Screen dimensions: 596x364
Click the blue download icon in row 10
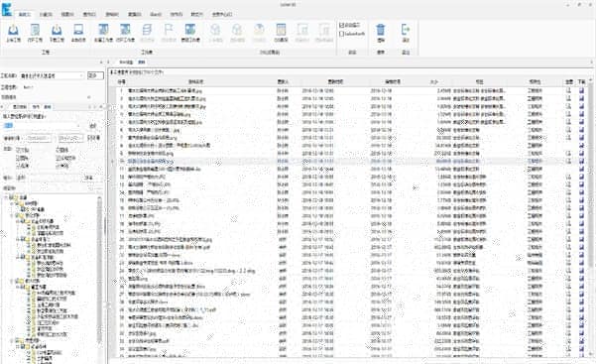tap(581, 162)
